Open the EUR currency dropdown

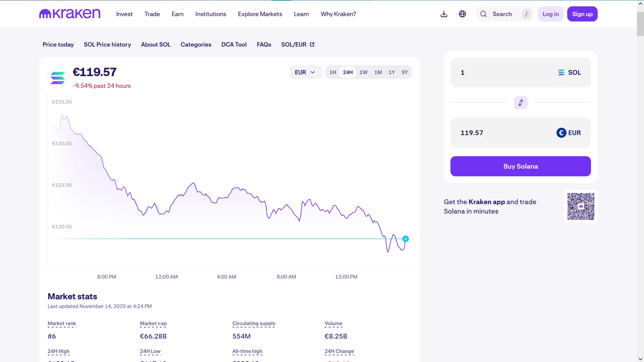coord(305,72)
